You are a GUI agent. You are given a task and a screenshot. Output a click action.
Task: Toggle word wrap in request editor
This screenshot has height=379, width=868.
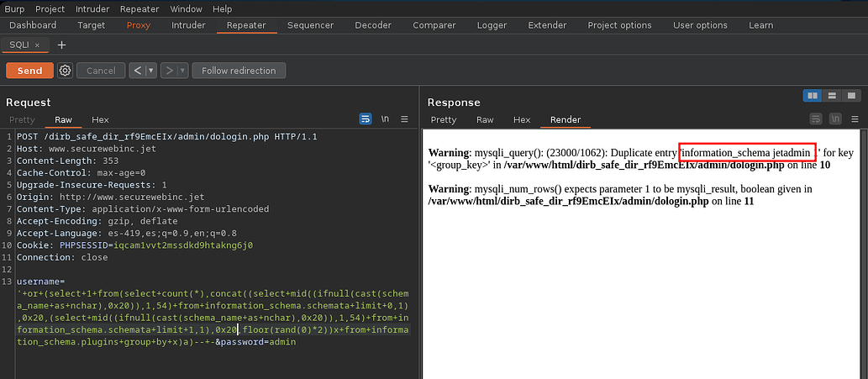click(366, 119)
